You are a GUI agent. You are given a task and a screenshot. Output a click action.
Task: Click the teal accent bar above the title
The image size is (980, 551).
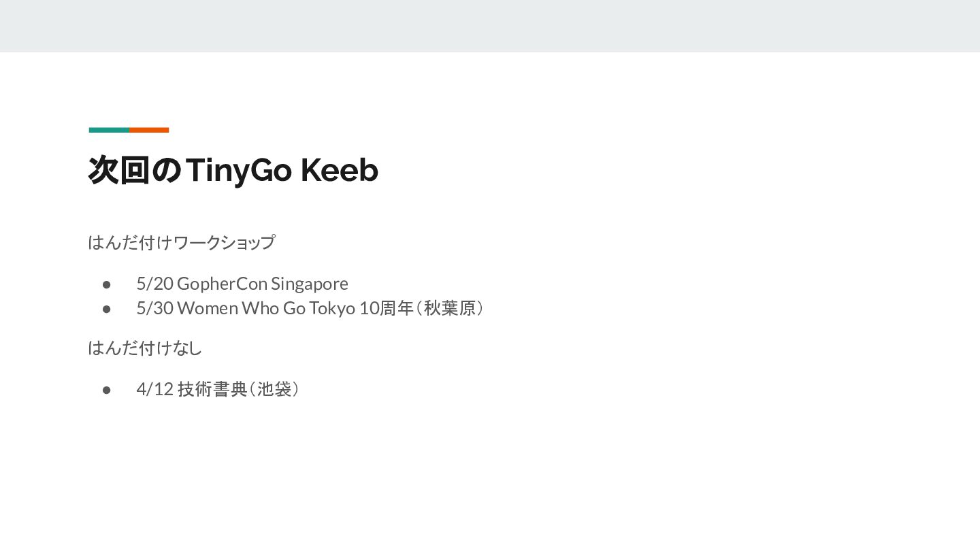pos(109,130)
